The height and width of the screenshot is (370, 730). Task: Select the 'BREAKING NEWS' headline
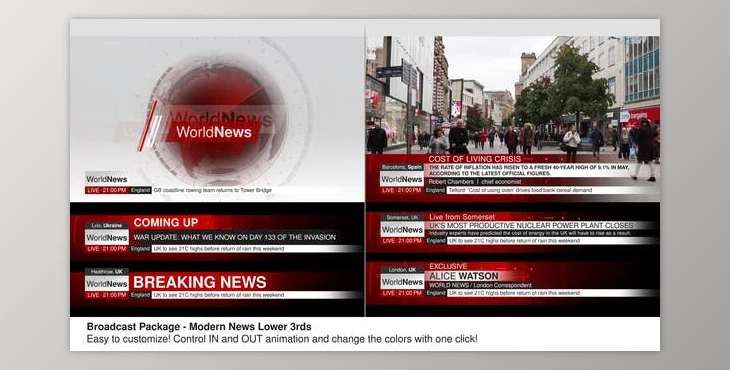[x=200, y=282]
